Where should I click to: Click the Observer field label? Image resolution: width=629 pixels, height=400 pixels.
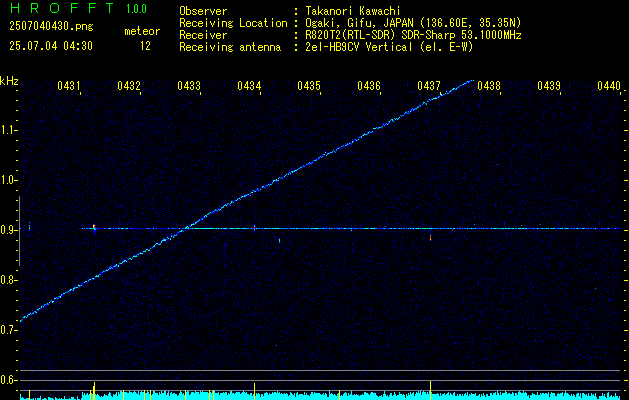(203, 11)
